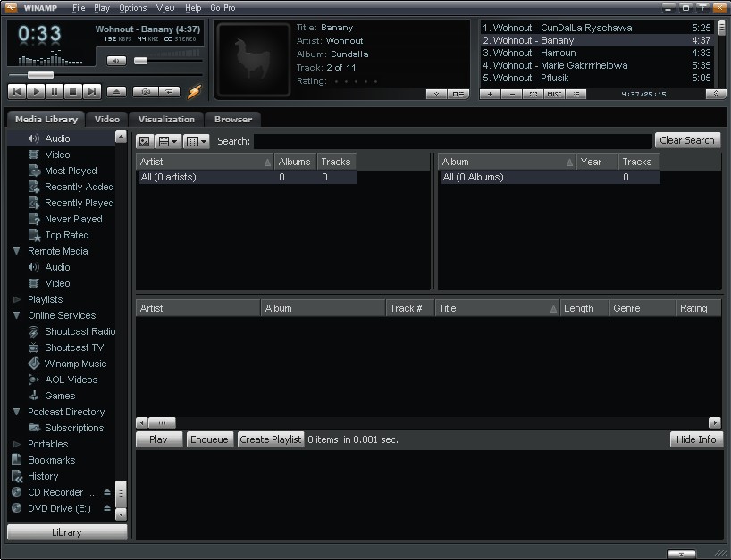Click the Go Pro menu item

(223, 8)
